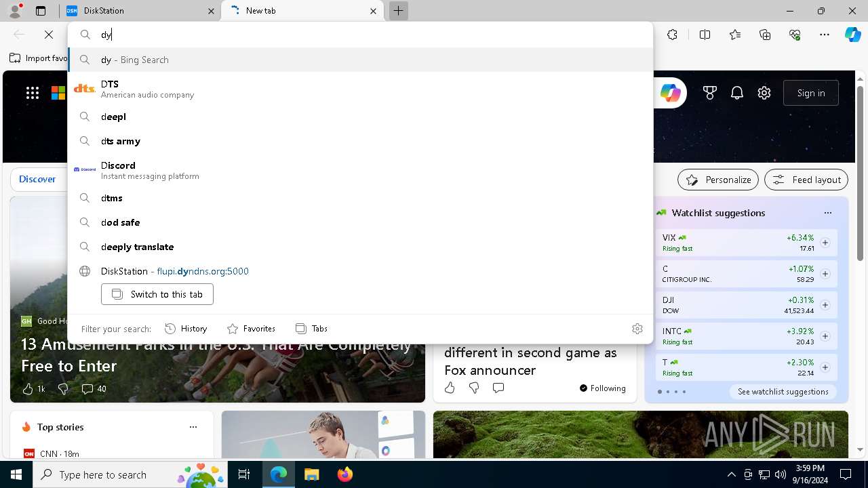The width and height of the screenshot is (868, 488).
Task: Select the "dod safe" search suggestion
Action: [x=360, y=222]
